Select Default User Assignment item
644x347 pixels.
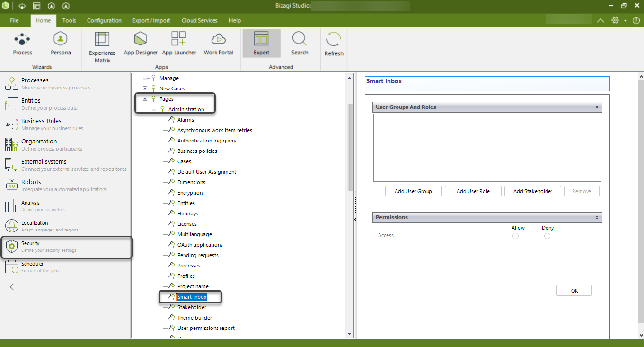pos(206,172)
